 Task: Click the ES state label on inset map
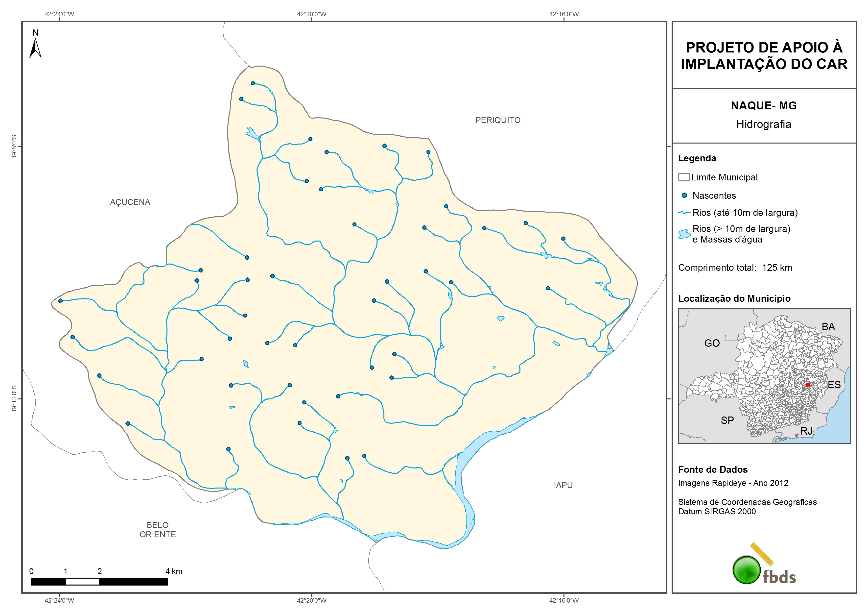[834, 385]
